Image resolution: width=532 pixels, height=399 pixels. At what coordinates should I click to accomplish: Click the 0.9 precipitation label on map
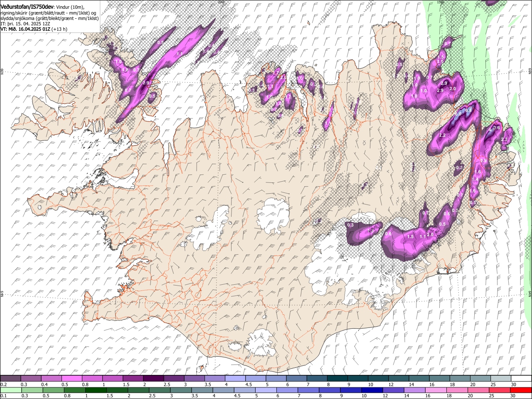click(483, 160)
